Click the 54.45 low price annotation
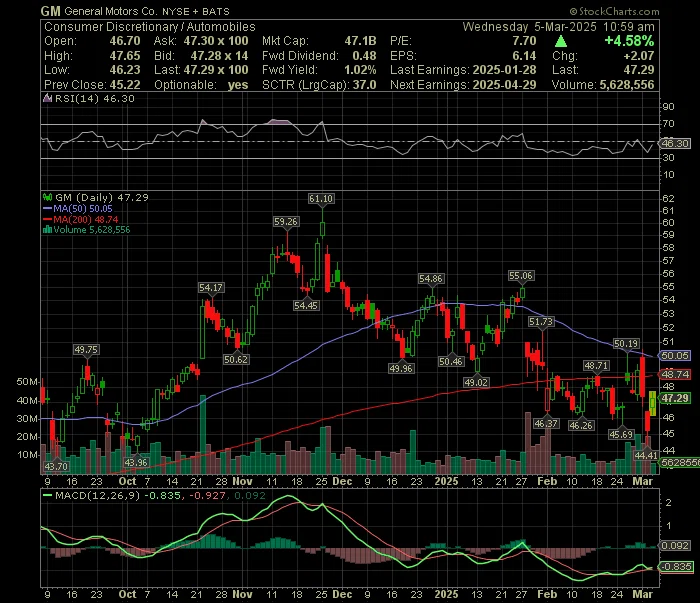700x603 pixels. click(306, 306)
